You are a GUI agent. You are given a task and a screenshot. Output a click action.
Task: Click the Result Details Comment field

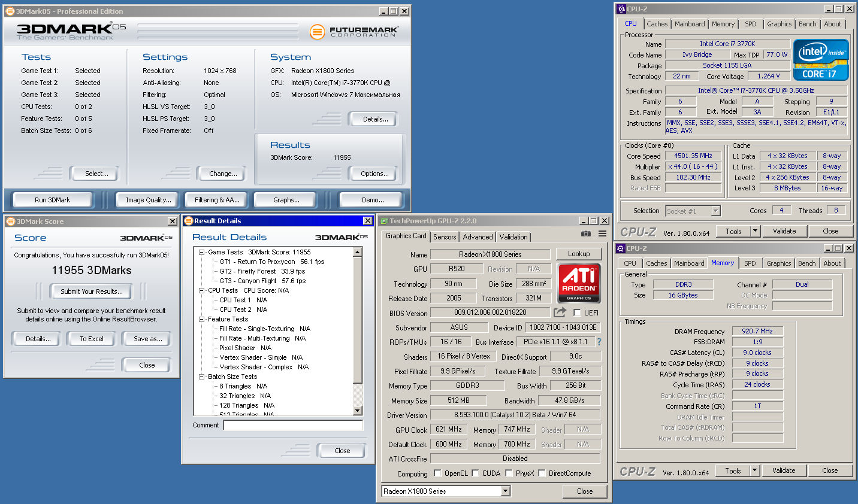[293, 425]
